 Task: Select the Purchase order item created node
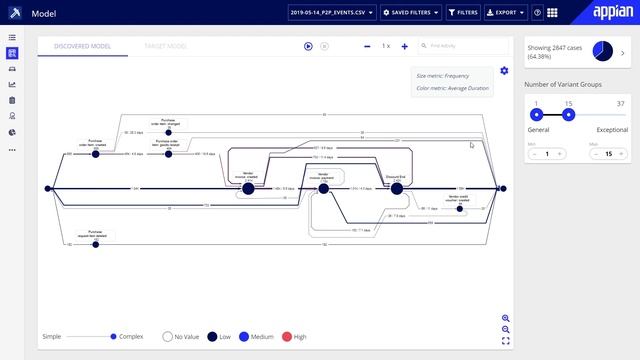click(96, 154)
